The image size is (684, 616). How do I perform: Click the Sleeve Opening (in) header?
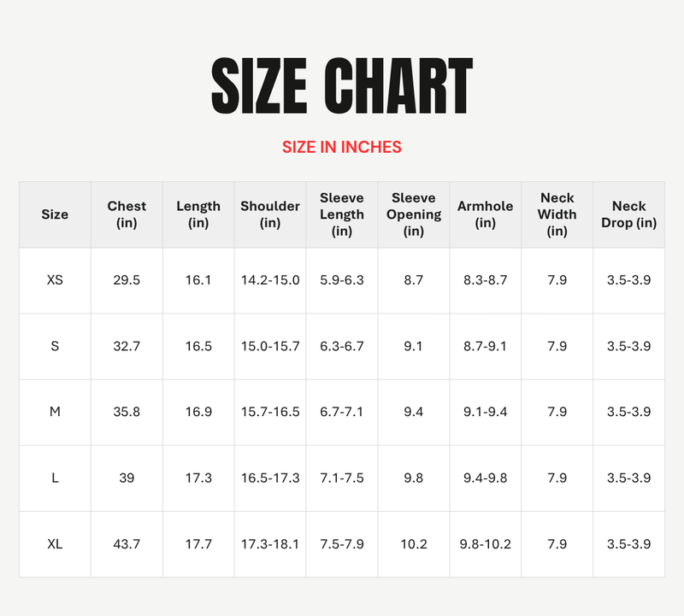(414, 214)
